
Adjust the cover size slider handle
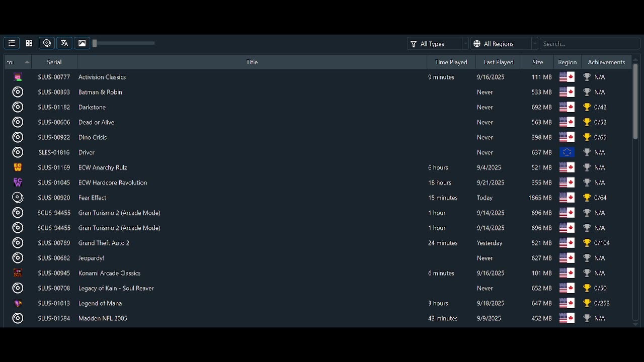(x=95, y=43)
